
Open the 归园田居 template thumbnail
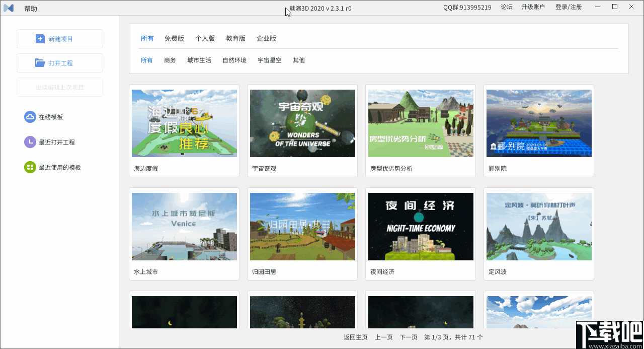pyautogui.click(x=302, y=227)
